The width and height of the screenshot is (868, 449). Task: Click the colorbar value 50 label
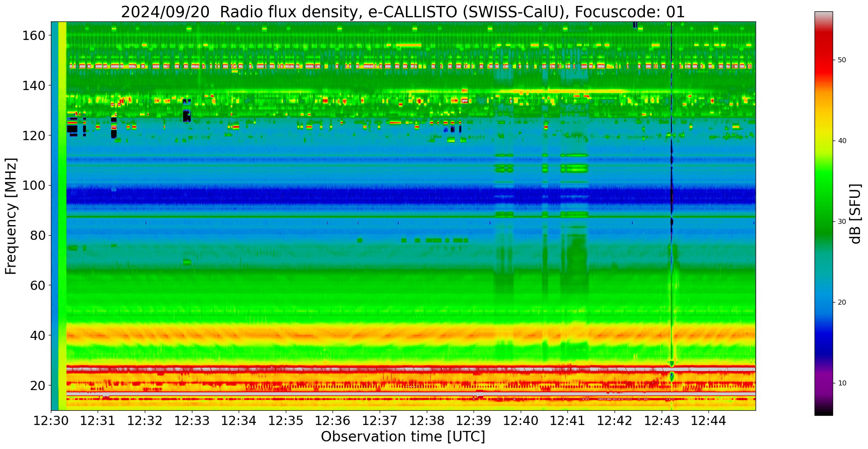[842, 60]
